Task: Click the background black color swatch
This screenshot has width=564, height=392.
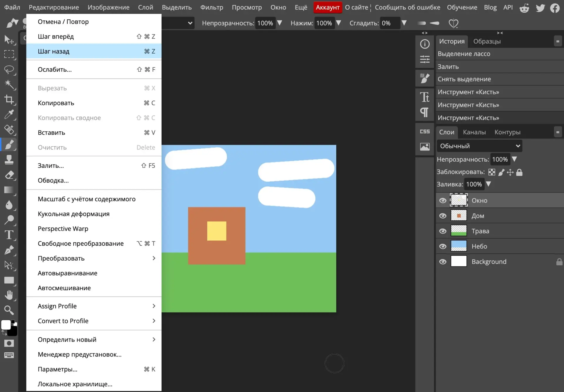Action: 13,332
